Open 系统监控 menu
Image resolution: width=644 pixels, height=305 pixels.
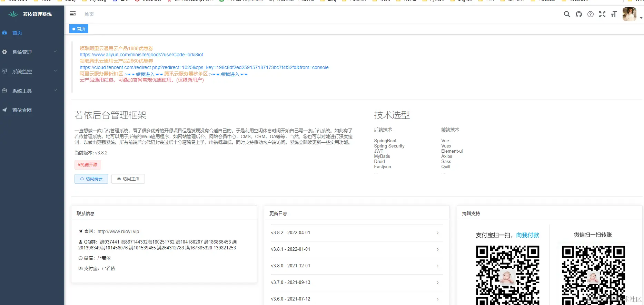point(32,72)
